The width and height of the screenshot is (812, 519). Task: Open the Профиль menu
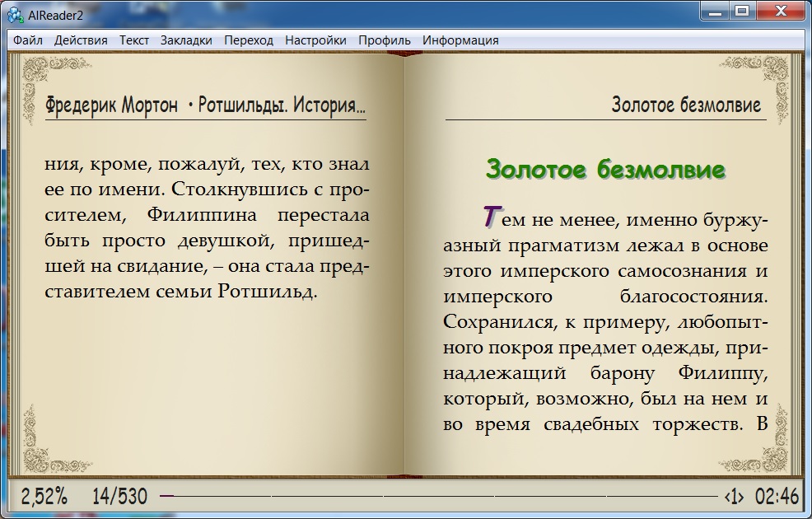tap(385, 40)
